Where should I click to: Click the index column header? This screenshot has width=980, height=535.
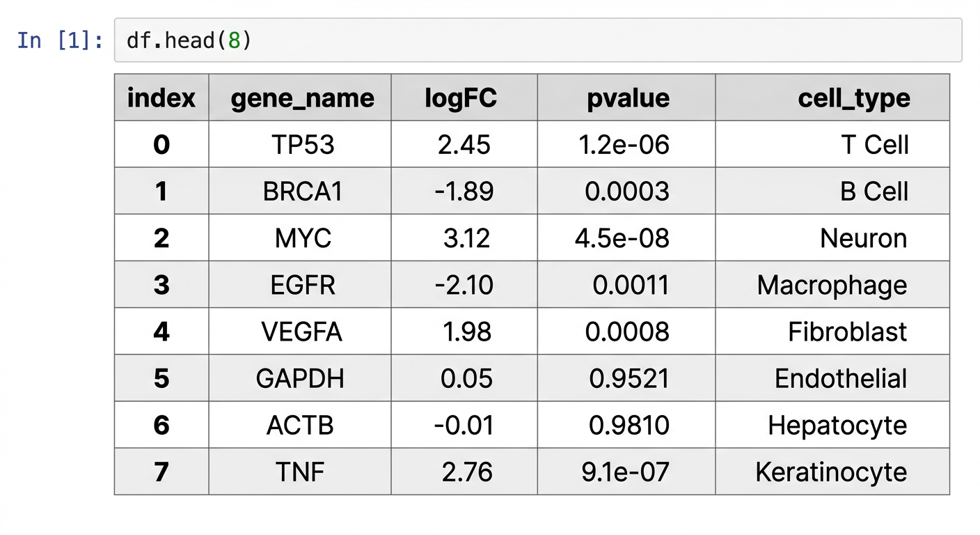pos(161,98)
